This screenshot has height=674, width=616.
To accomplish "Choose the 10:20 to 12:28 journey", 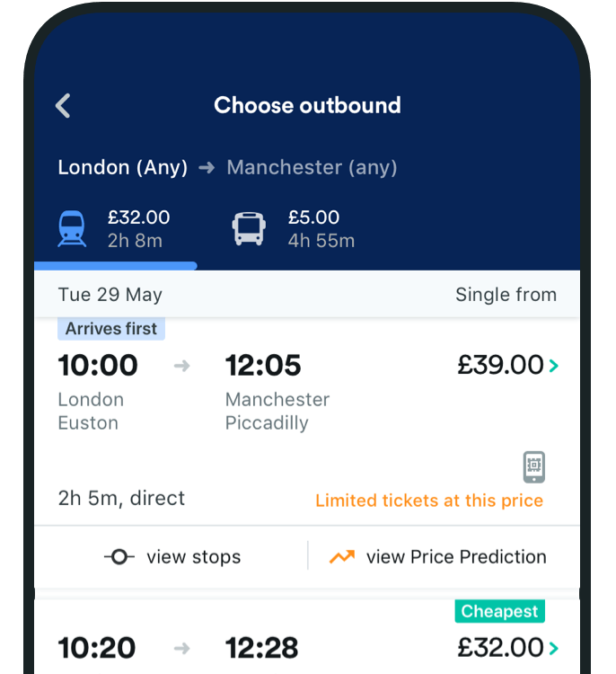I will coord(307,647).
